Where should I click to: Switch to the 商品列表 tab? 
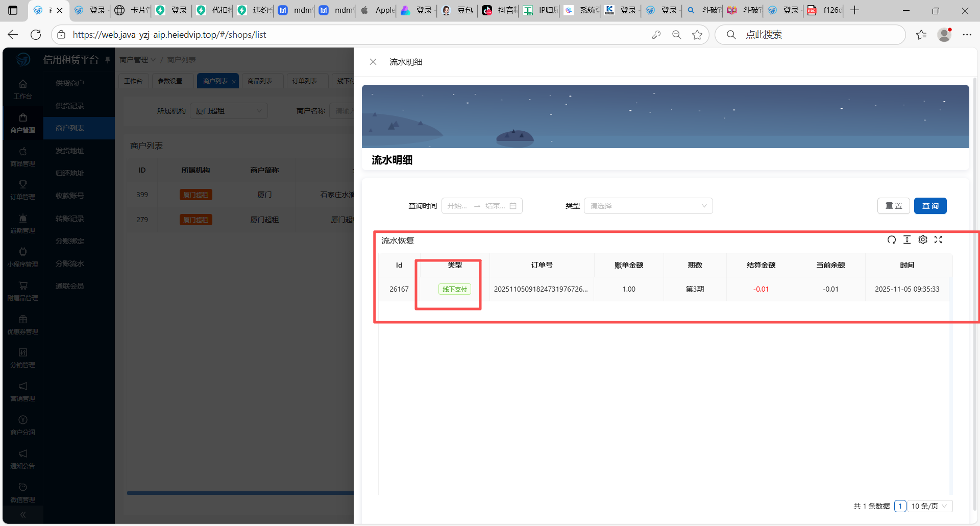pyautogui.click(x=260, y=81)
